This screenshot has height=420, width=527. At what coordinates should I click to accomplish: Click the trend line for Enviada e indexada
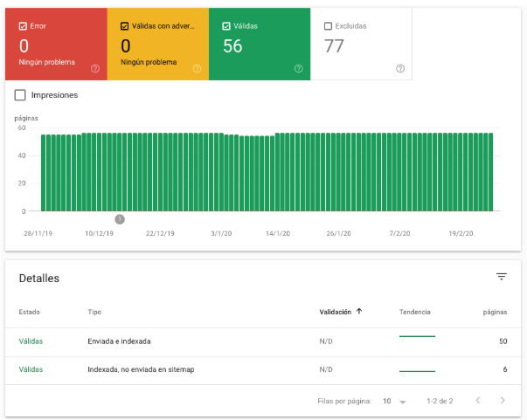[x=417, y=337]
